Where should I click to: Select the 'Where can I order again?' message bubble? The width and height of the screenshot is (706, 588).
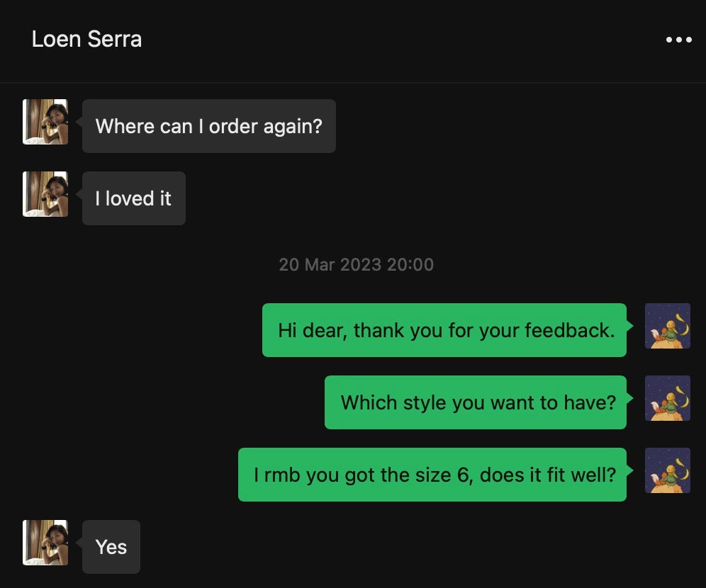(209, 126)
